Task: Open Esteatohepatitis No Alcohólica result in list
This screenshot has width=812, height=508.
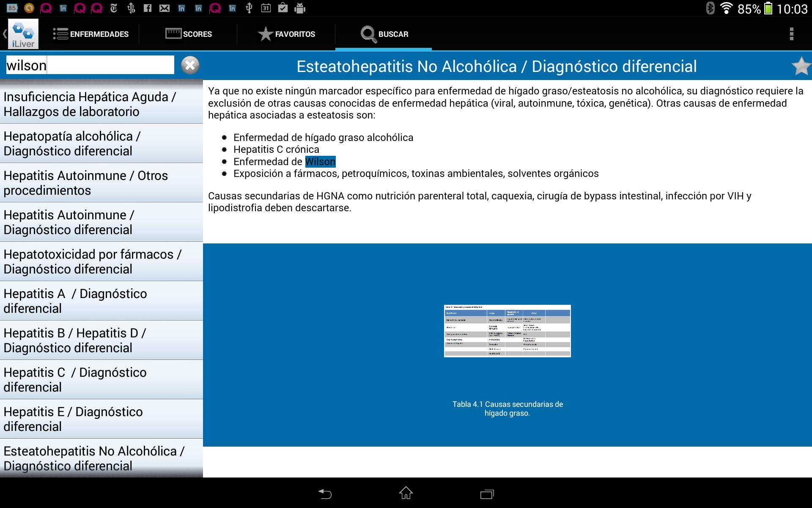Action: (101, 458)
